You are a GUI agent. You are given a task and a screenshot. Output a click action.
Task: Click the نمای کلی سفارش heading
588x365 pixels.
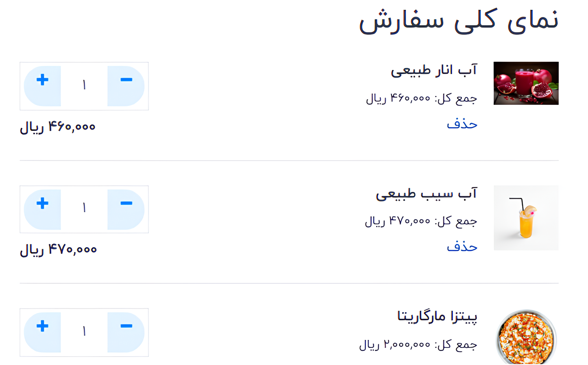[459, 21]
